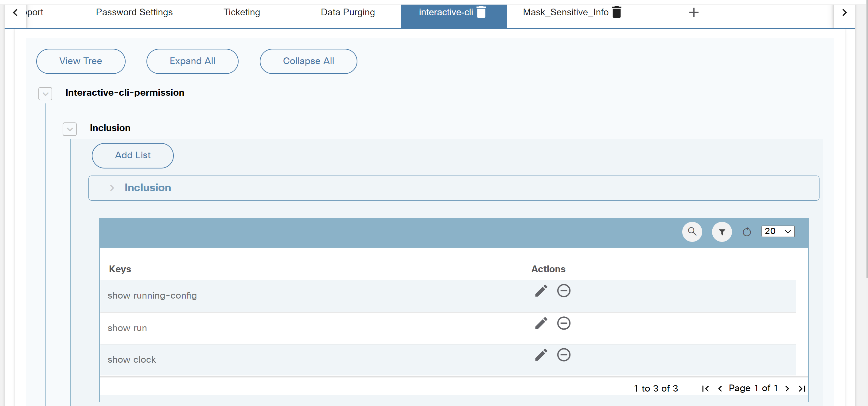Open the Data Purging tab

(x=347, y=13)
